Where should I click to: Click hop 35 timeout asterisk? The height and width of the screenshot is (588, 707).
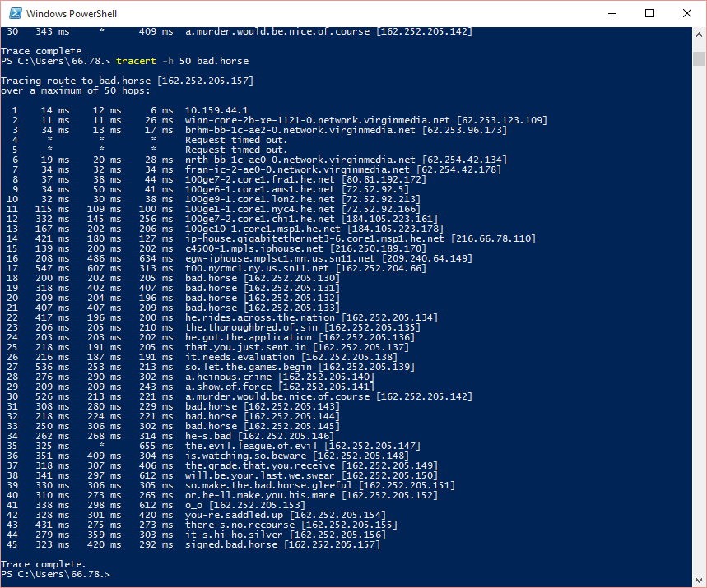[102, 447]
